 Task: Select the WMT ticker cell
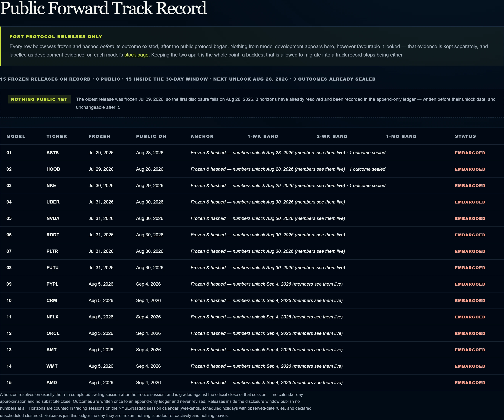click(x=52, y=366)
